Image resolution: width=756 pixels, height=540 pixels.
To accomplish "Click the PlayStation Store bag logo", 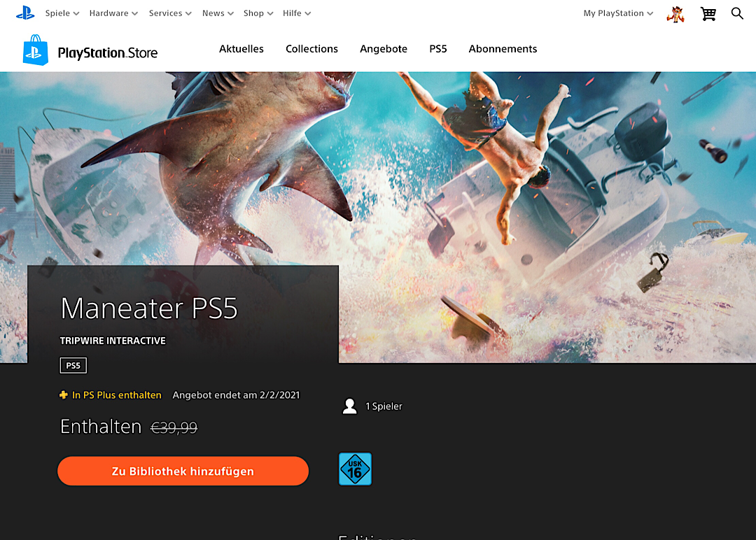I will coord(36,50).
